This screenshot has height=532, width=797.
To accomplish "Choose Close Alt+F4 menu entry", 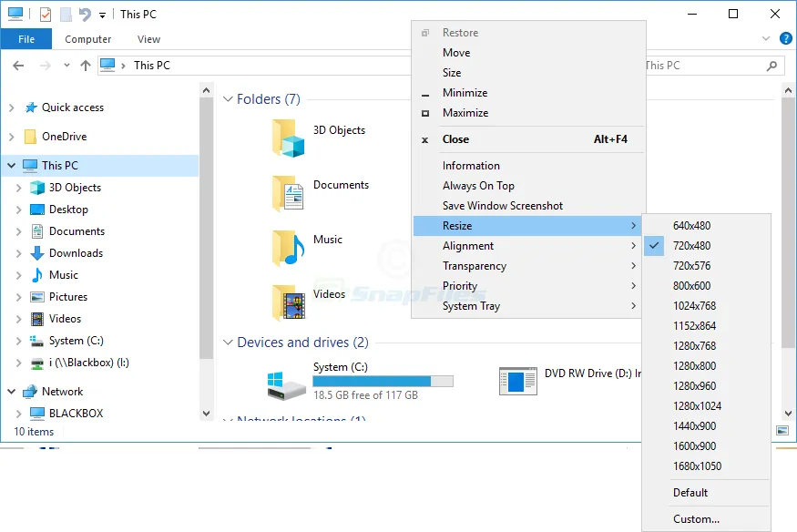I will pos(528,139).
